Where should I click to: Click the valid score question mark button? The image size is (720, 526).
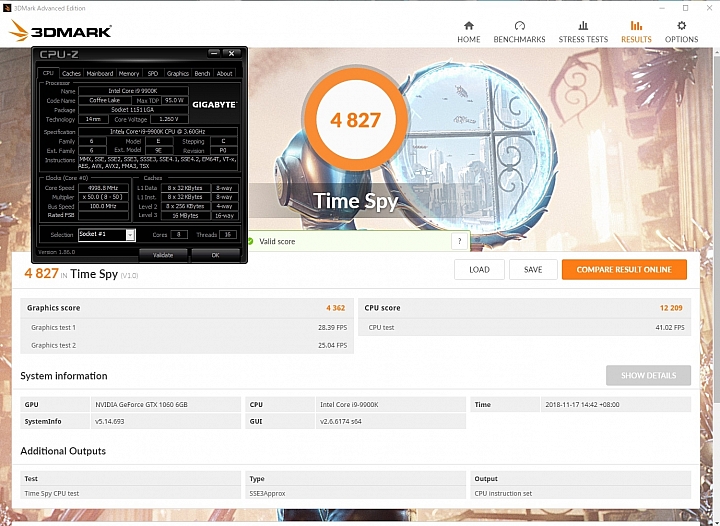click(459, 241)
